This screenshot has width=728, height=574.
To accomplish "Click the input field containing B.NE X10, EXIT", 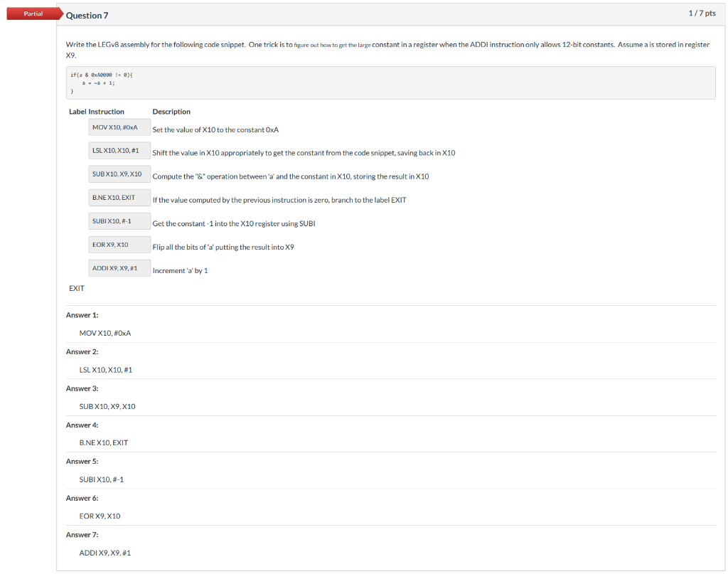I will point(119,198).
